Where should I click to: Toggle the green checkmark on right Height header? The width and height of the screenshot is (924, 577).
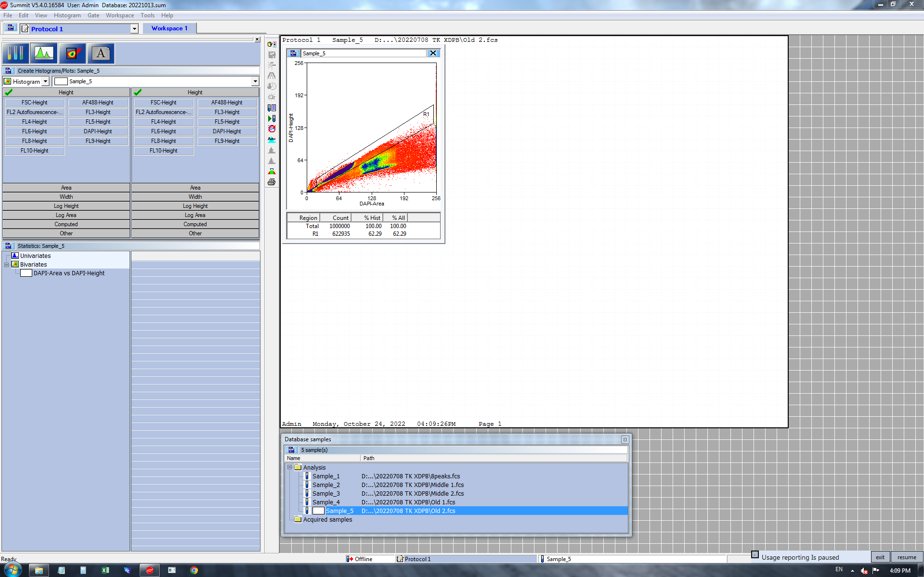tap(138, 92)
